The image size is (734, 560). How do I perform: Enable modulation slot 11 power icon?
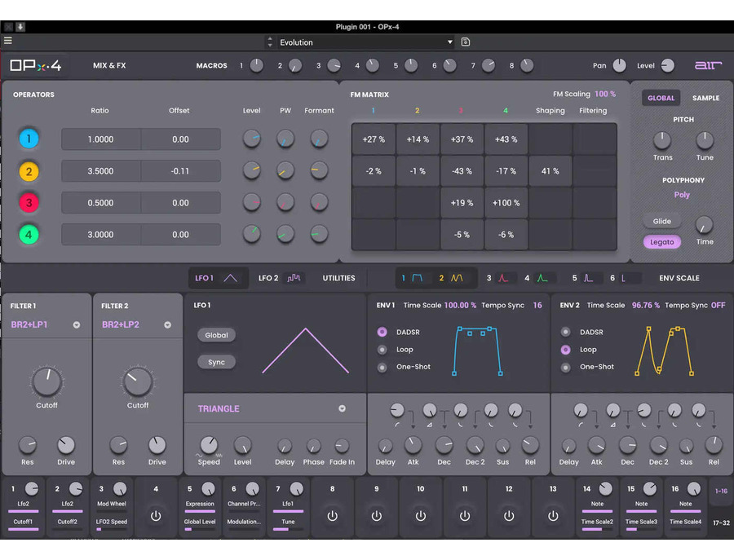tap(465, 515)
